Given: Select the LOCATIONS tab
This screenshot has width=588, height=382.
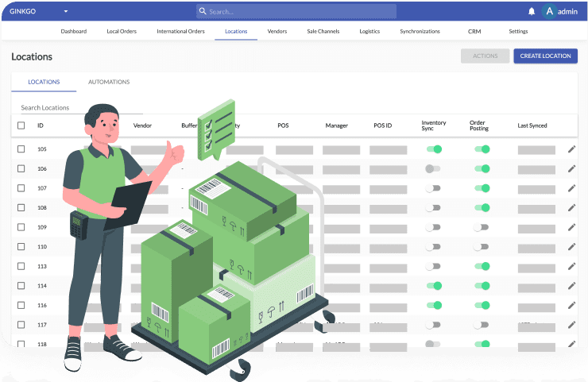Looking at the screenshot, I should 44,82.
